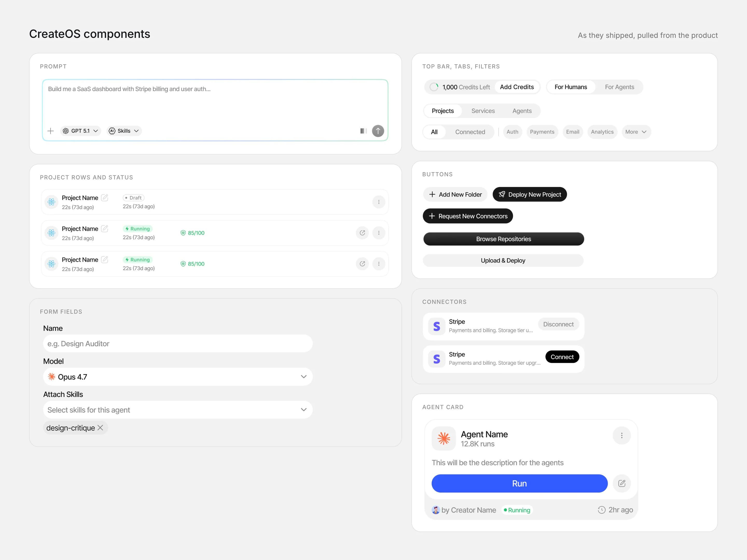The image size is (747, 560).
Task: Click the pencil icon beside the middle Project Name
Action: (x=105, y=228)
